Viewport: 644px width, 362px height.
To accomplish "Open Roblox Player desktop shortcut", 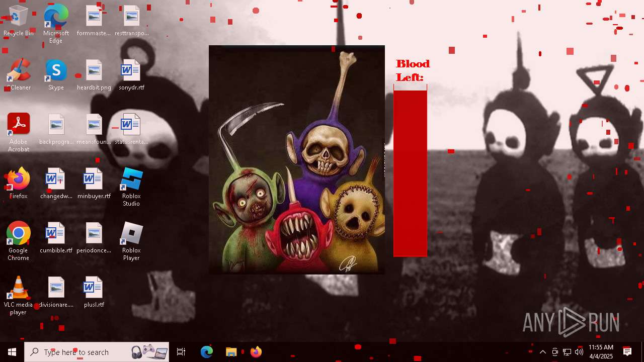I will pyautogui.click(x=131, y=241).
